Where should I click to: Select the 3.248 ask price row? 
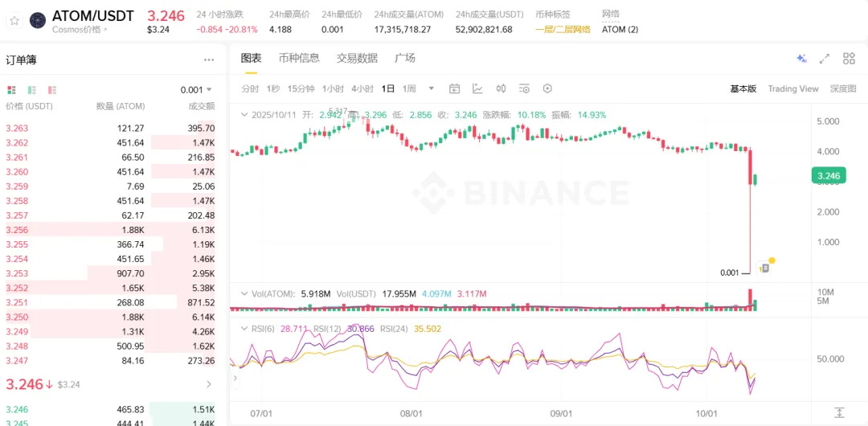pos(110,346)
